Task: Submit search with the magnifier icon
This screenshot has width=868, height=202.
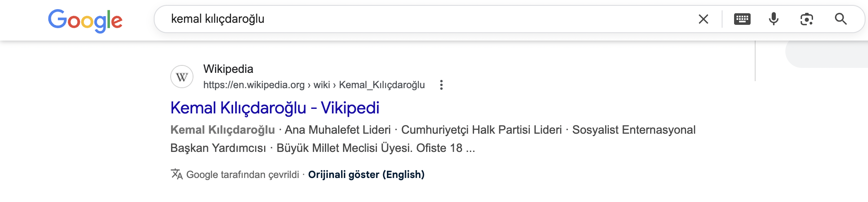Action: coord(840,19)
